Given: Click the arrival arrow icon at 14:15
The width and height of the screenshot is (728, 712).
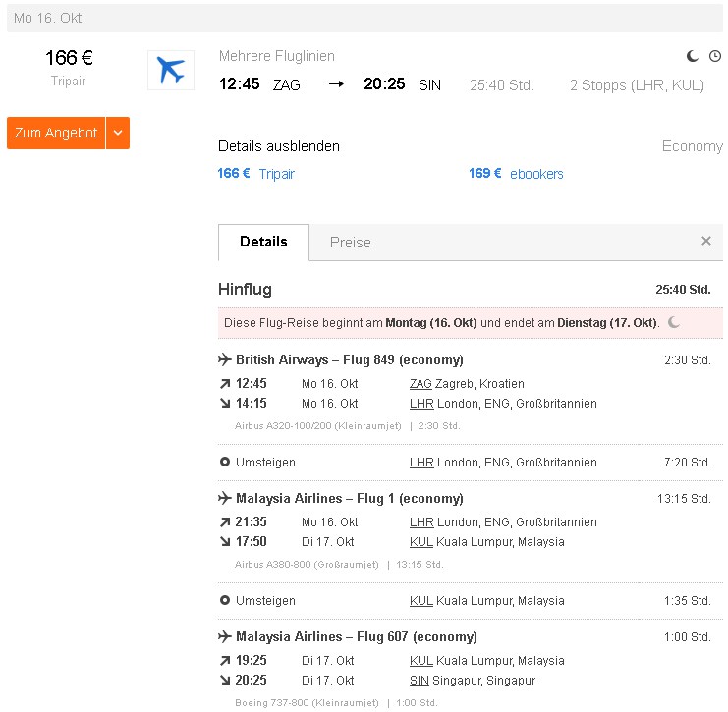Looking at the screenshot, I should (225, 403).
